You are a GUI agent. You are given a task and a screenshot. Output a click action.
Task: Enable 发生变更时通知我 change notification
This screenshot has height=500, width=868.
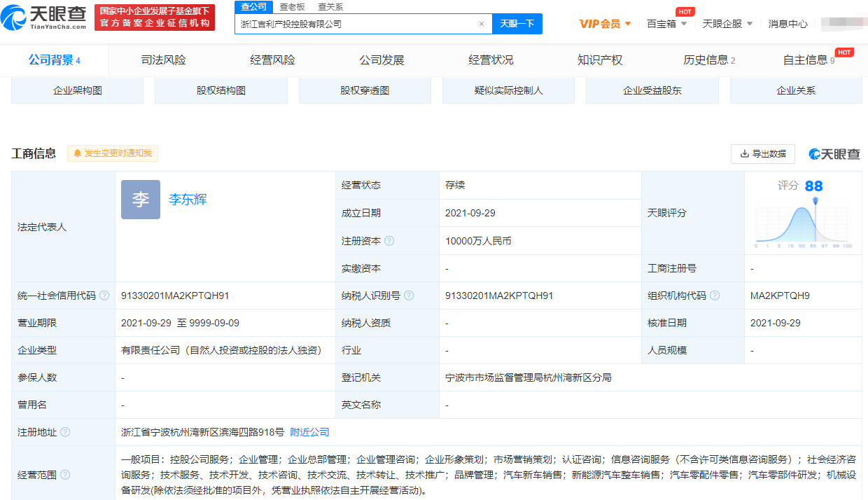(x=113, y=153)
